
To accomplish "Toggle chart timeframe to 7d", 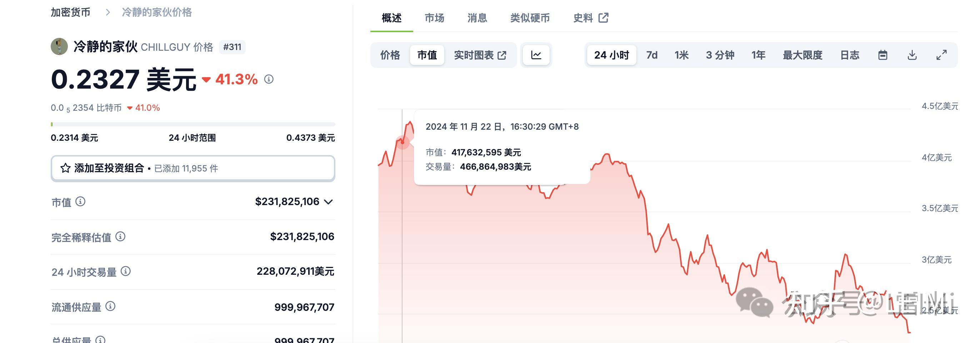I will pyautogui.click(x=652, y=55).
